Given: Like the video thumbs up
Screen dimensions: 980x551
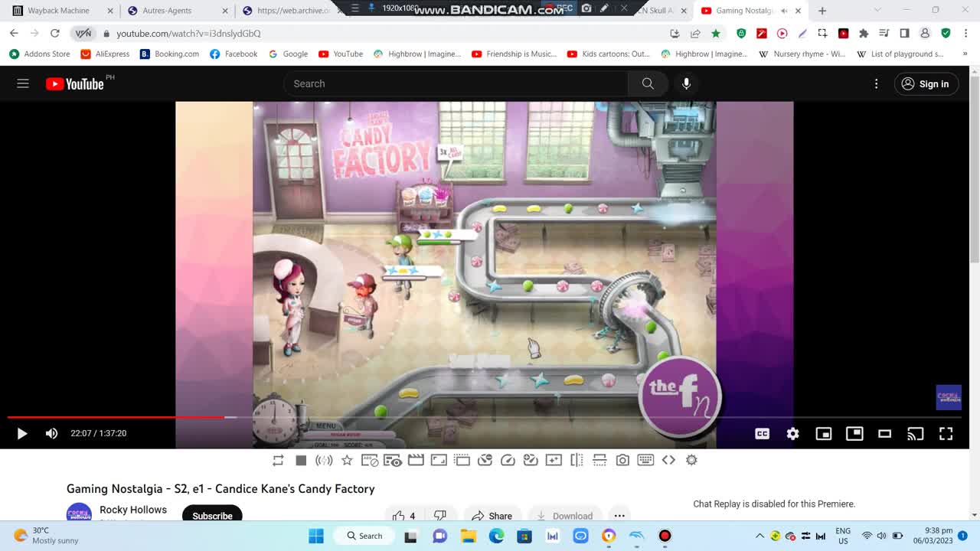Looking at the screenshot, I should (403, 516).
